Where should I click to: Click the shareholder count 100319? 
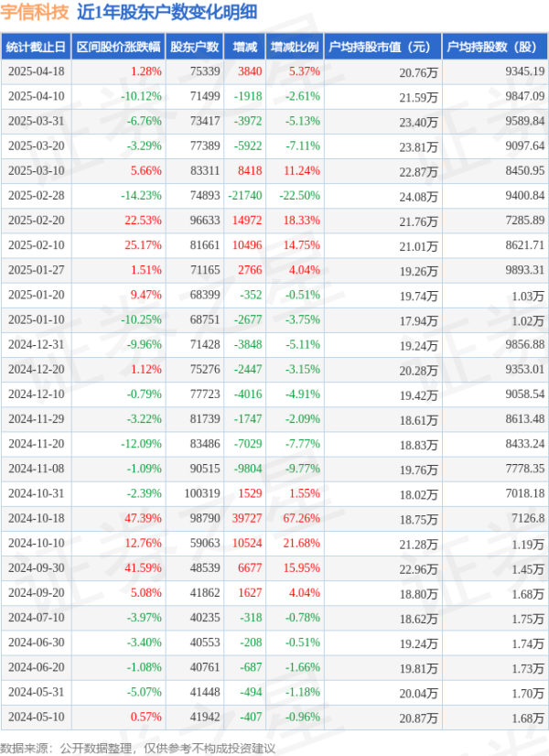(x=202, y=493)
